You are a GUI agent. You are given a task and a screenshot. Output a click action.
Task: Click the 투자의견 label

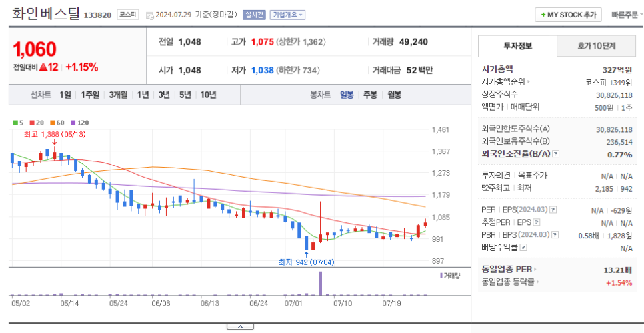coord(496,176)
